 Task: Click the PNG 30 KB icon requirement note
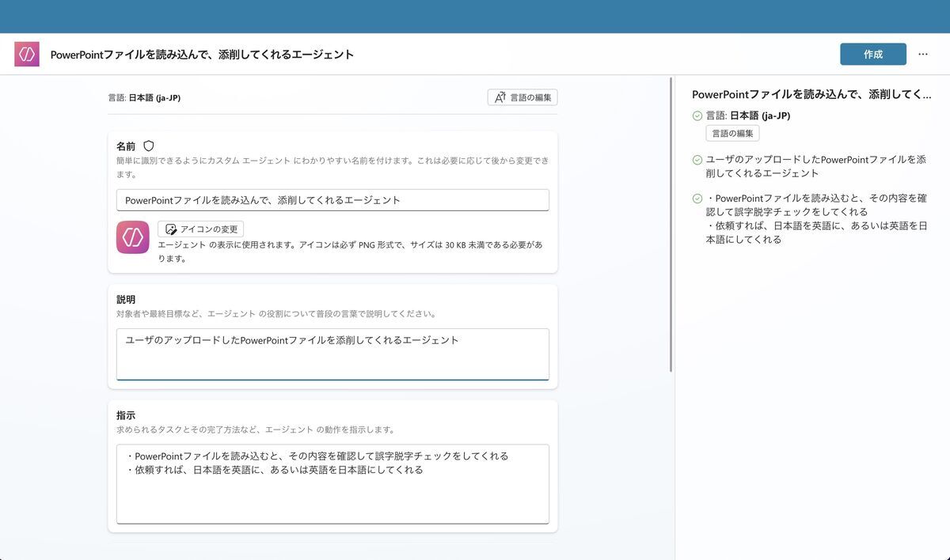point(351,252)
